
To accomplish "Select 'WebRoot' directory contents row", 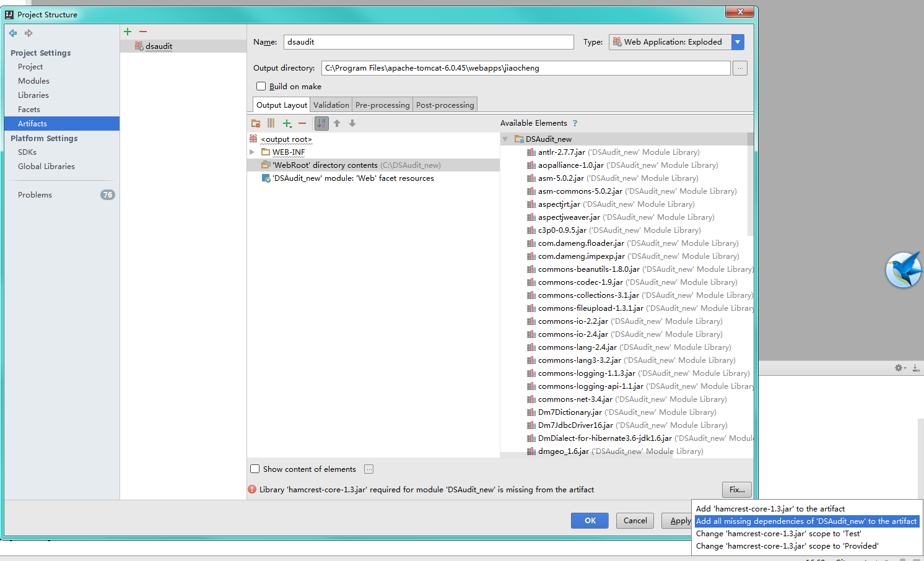I will tap(373, 165).
